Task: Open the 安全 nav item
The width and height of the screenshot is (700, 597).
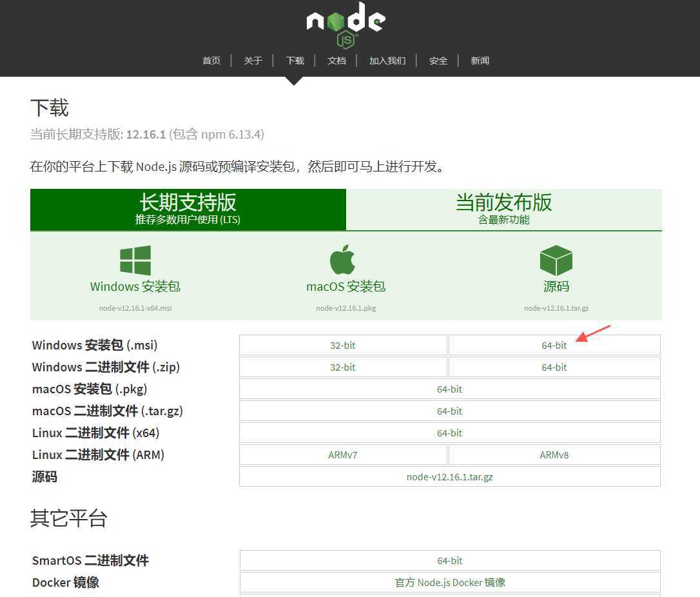Action: tap(438, 61)
